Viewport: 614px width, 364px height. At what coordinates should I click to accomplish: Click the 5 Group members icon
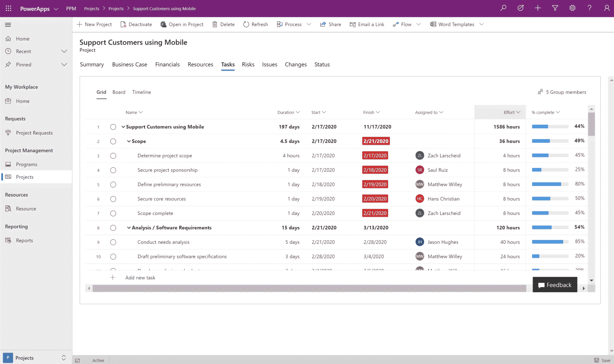point(541,92)
